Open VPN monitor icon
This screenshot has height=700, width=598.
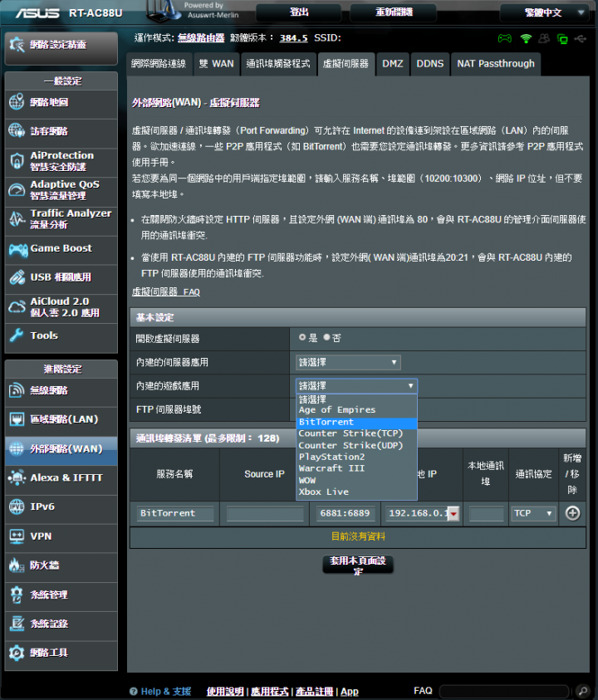click(17, 536)
